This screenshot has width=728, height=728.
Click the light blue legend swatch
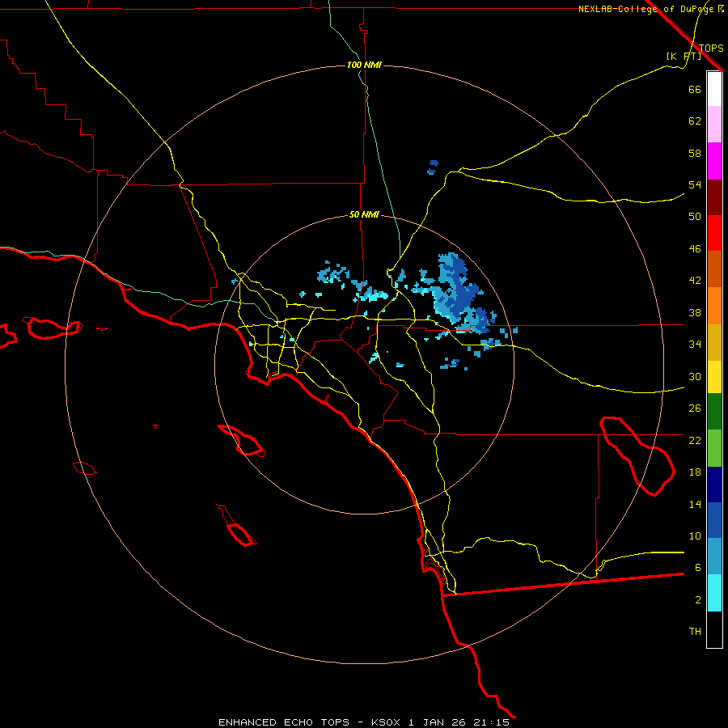(x=714, y=557)
